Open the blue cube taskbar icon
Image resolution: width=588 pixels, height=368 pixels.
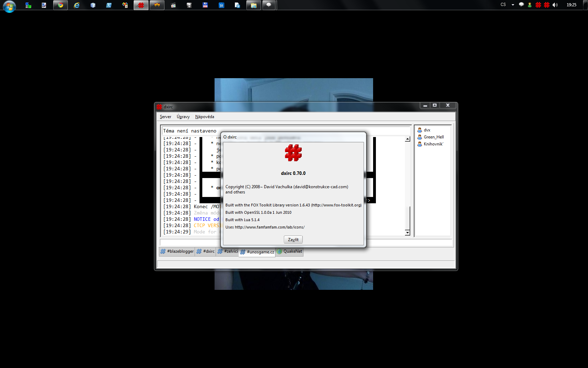click(93, 5)
